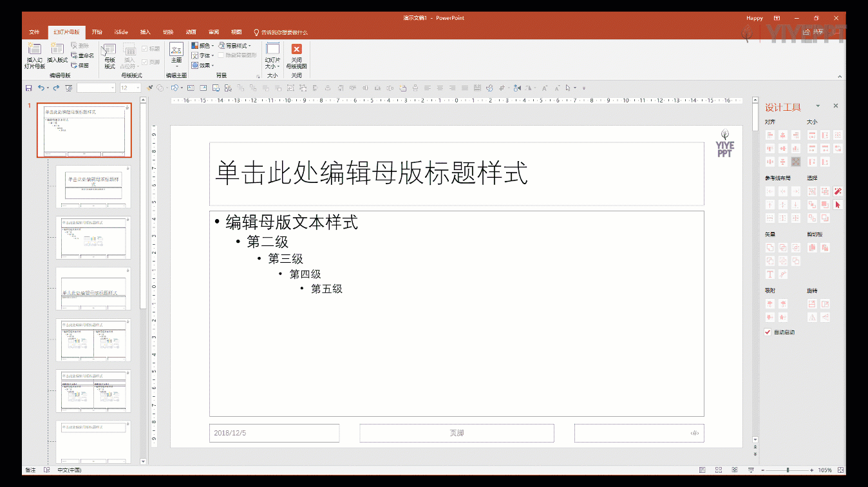The image size is (868, 487).
Task: Click 主题 (Themes) button
Action: click(176, 53)
